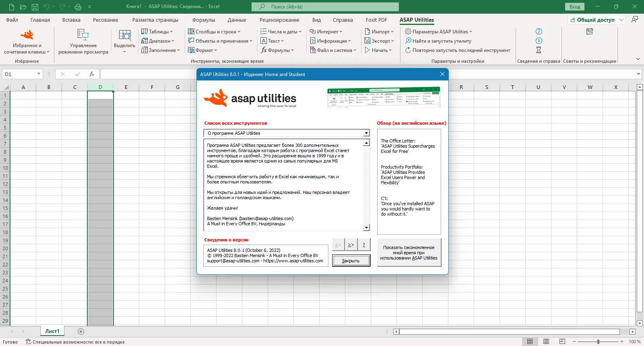Open the Рецензирование tab

[x=279, y=20]
